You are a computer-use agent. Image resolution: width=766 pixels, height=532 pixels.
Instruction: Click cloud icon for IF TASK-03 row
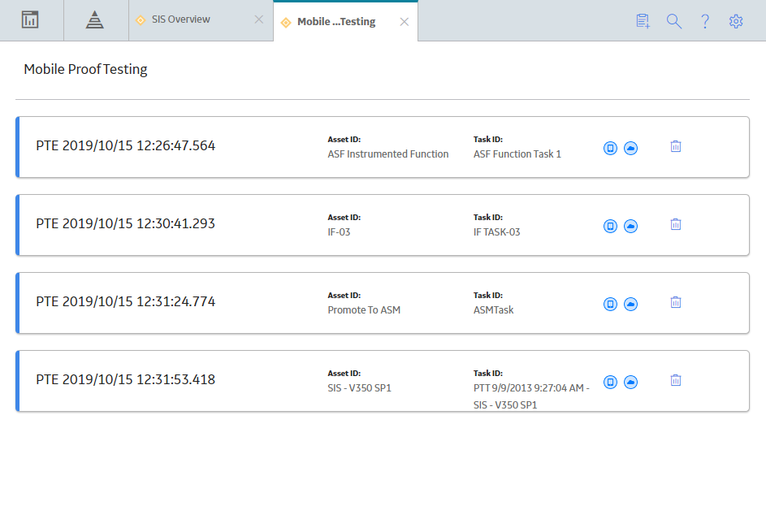click(x=630, y=226)
